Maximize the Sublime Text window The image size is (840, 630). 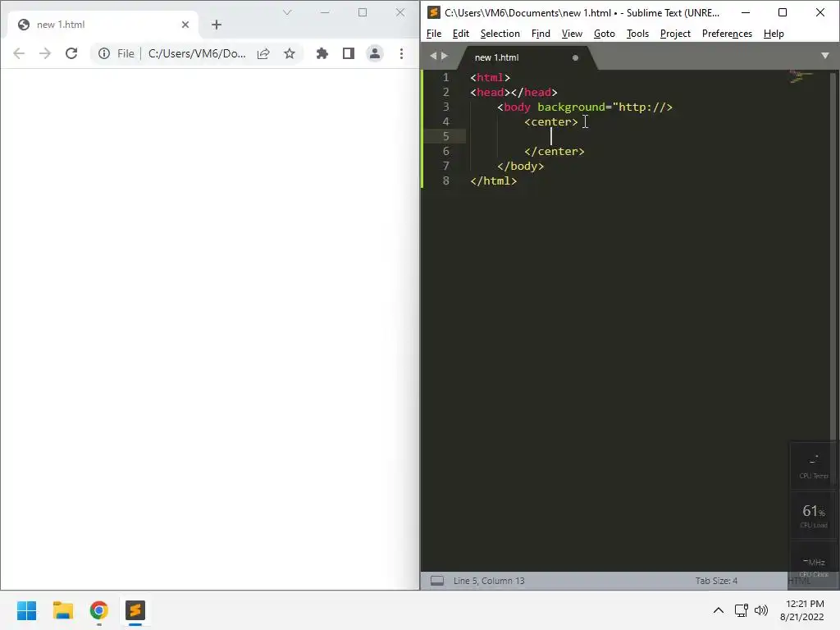(782, 12)
